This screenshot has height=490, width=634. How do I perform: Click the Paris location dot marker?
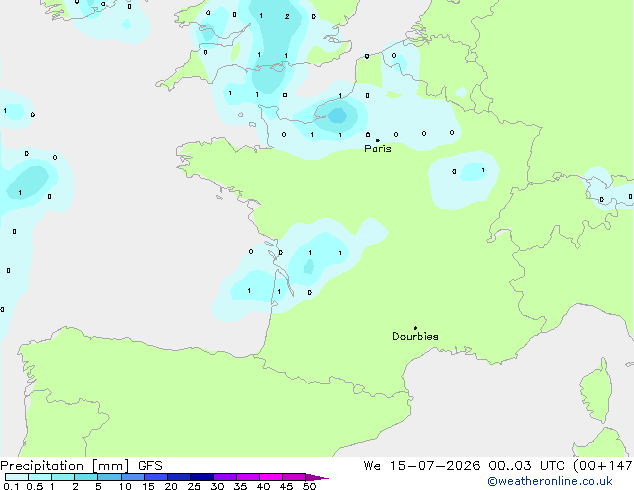click(x=378, y=140)
